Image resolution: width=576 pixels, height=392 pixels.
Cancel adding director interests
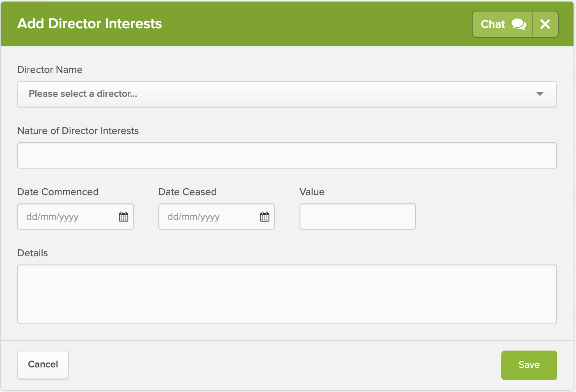[43, 365]
